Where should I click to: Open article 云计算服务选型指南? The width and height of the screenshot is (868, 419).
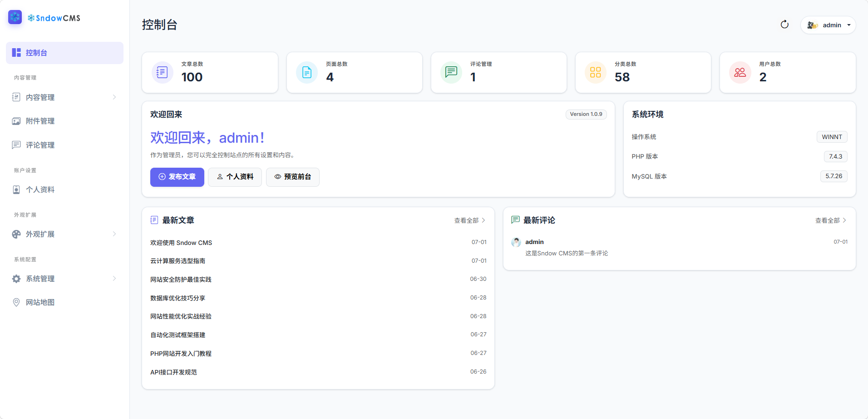[178, 261]
